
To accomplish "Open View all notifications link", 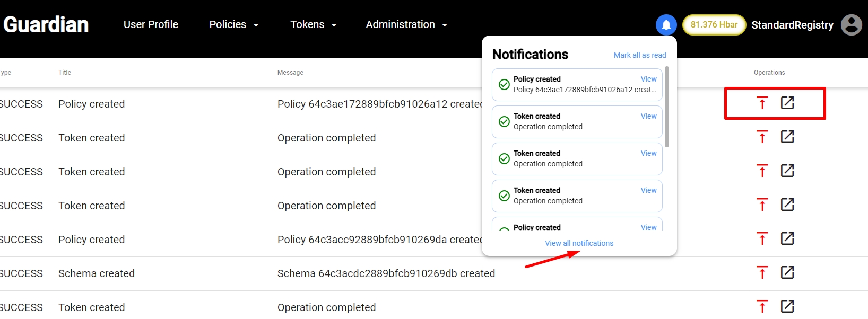I will pyautogui.click(x=579, y=243).
